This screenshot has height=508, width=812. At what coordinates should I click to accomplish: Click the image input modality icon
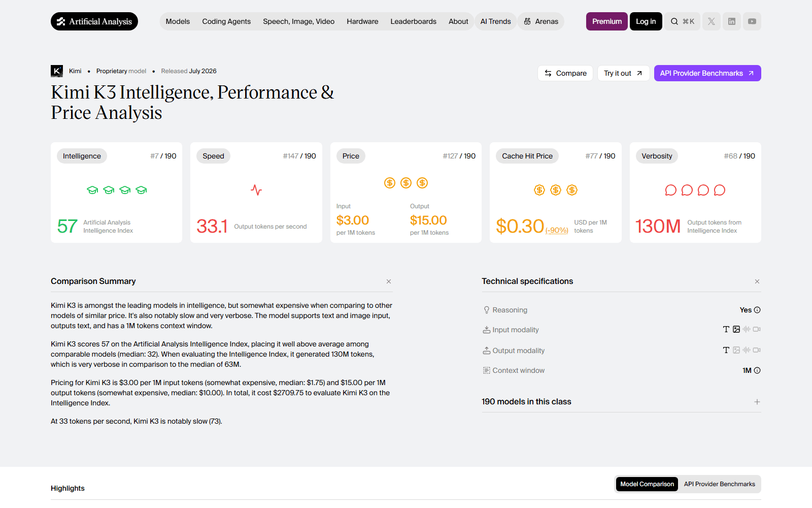(x=736, y=329)
